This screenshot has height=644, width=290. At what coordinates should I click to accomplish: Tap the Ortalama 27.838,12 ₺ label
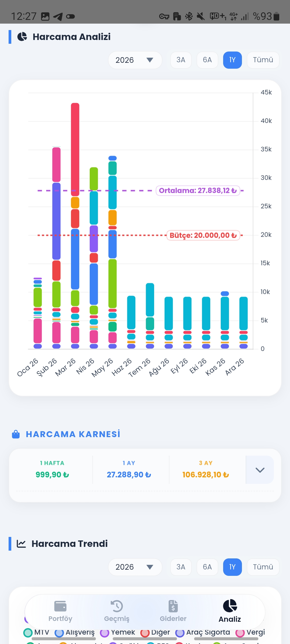point(198,191)
